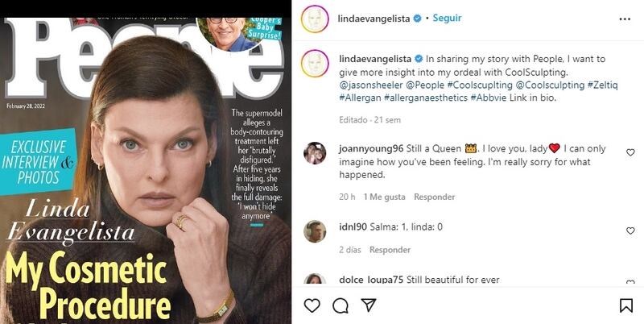The height and width of the screenshot is (324, 644).
Task: View likes on joannyoung96's comment
Action: click(384, 197)
